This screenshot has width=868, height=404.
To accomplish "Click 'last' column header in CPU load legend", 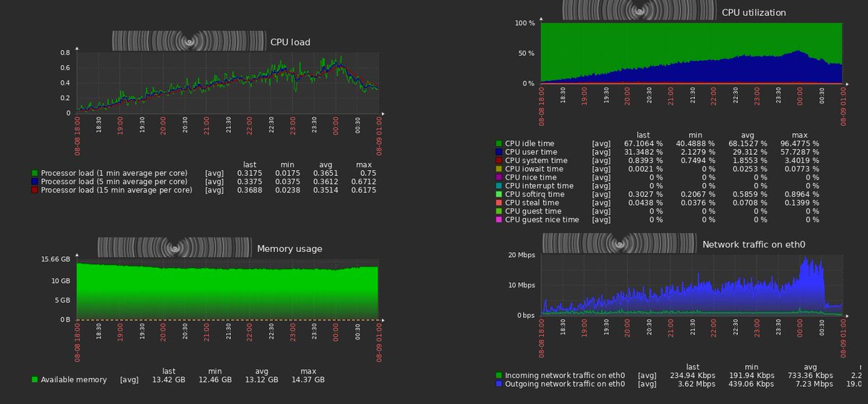I will point(250,164).
